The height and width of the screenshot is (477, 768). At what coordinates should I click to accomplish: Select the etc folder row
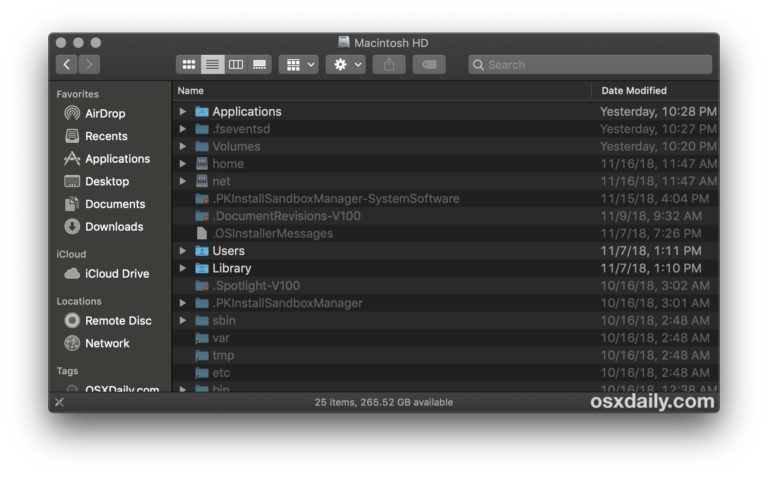(x=446, y=373)
